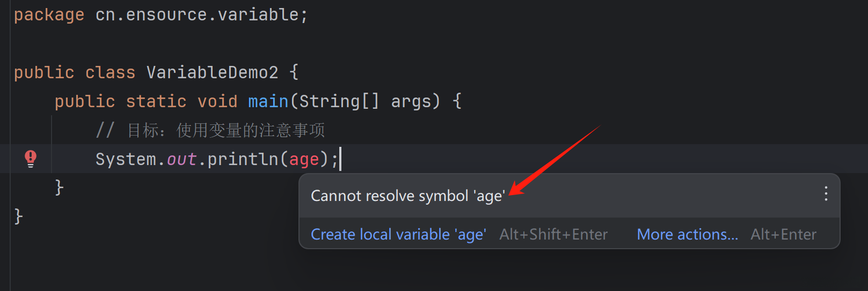Click the System class name in the code
This screenshot has width=868, height=291.
pos(126,159)
